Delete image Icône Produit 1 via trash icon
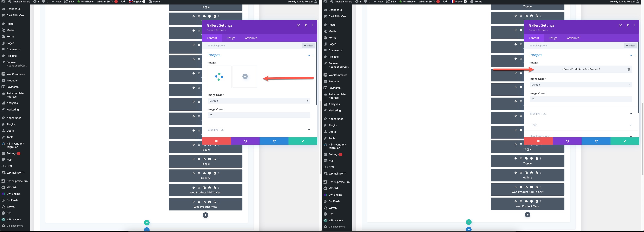The height and width of the screenshot is (232, 644). tap(628, 69)
